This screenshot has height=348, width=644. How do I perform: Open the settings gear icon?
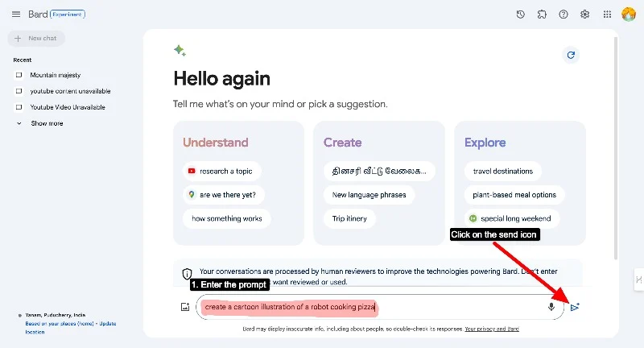pos(585,14)
